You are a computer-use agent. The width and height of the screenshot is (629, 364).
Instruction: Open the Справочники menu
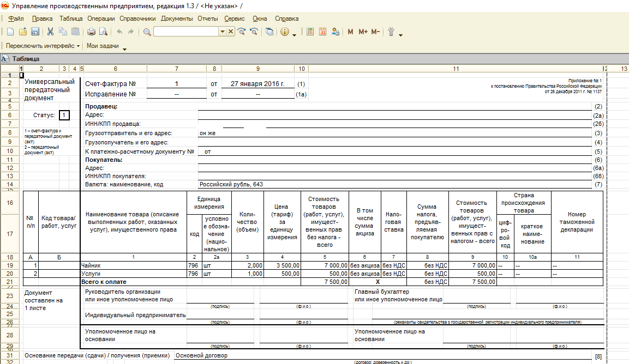(x=137, y=19)
